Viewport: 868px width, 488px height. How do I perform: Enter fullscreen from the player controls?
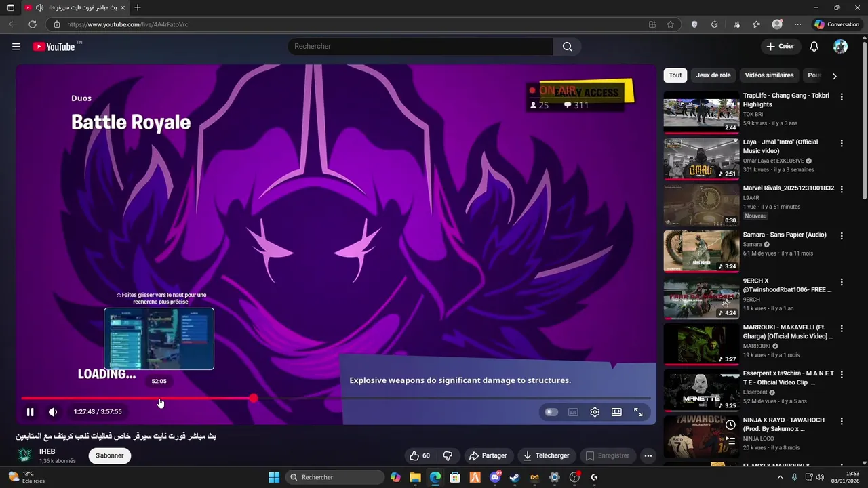point(638,411)
